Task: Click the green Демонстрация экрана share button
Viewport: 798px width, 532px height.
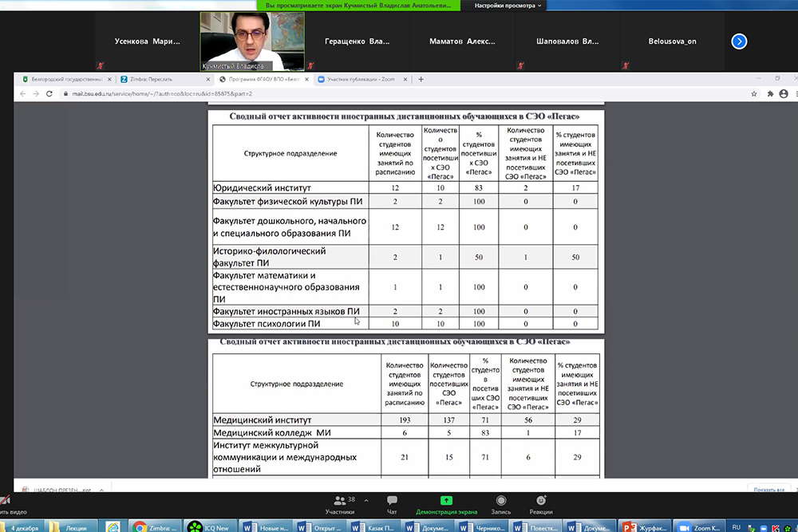Action: point(446,503)
